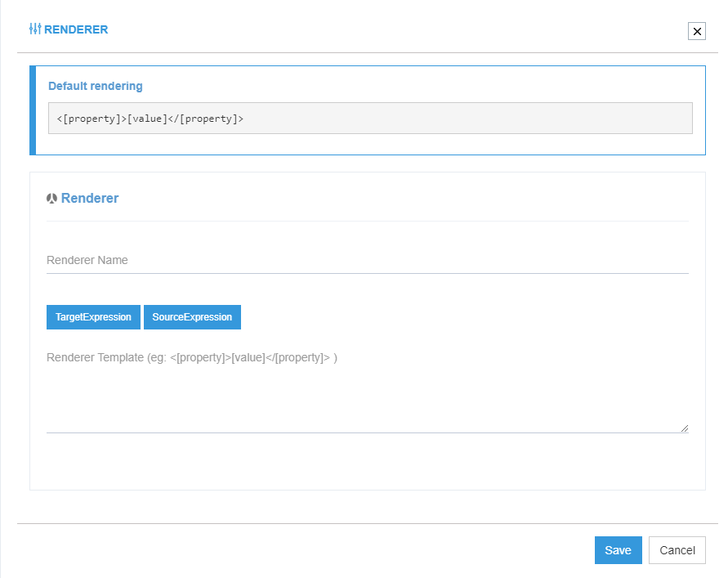Click the Default rendering heading
This screenshot has width=728, height=578.
pos(96,86)
